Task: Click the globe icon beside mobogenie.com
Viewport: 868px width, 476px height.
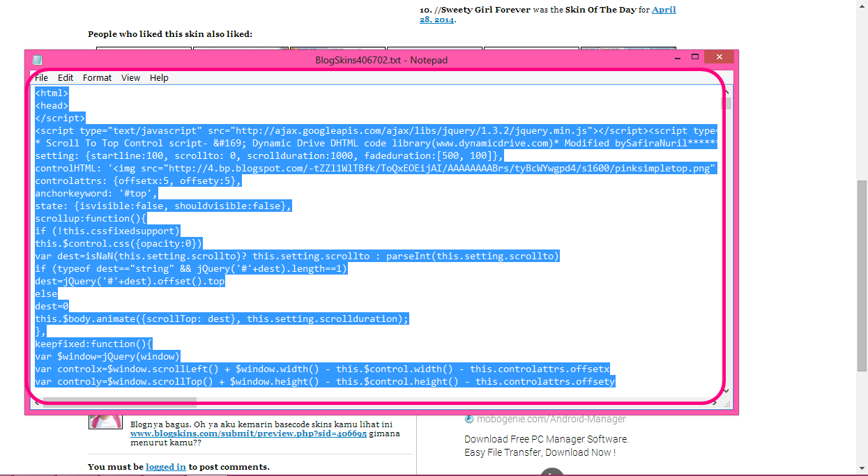Action: point(469,419)
